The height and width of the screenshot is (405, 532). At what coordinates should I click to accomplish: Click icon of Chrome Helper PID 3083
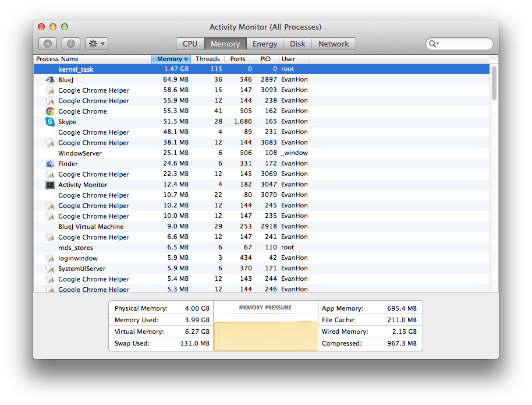(50, 143)
